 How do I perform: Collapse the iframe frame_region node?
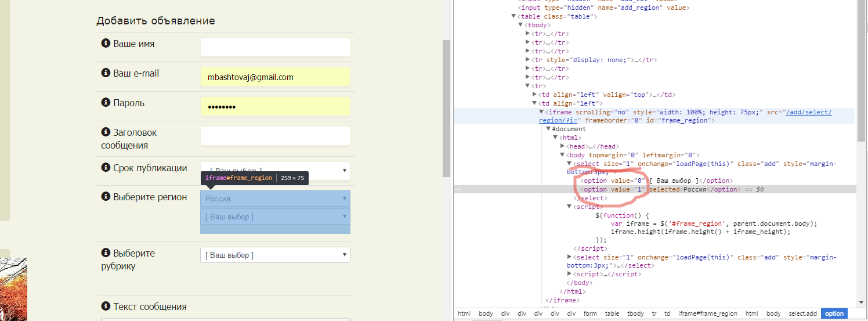542,112
